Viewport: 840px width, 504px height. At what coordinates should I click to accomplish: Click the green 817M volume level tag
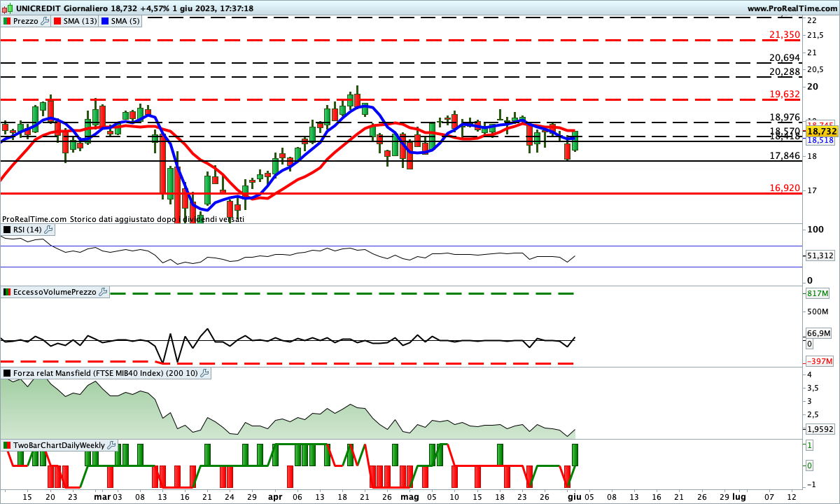pyautogui.click(x=818, y=293)
